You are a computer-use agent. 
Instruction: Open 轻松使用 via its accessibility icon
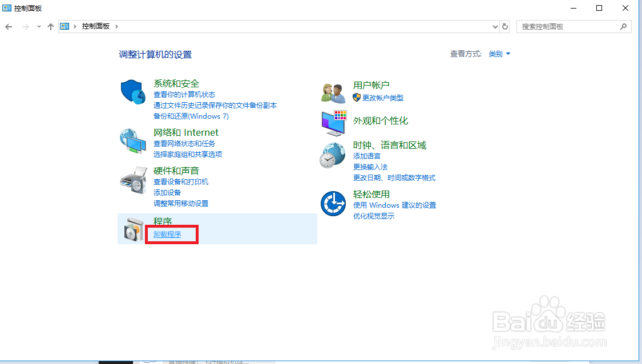333,204
